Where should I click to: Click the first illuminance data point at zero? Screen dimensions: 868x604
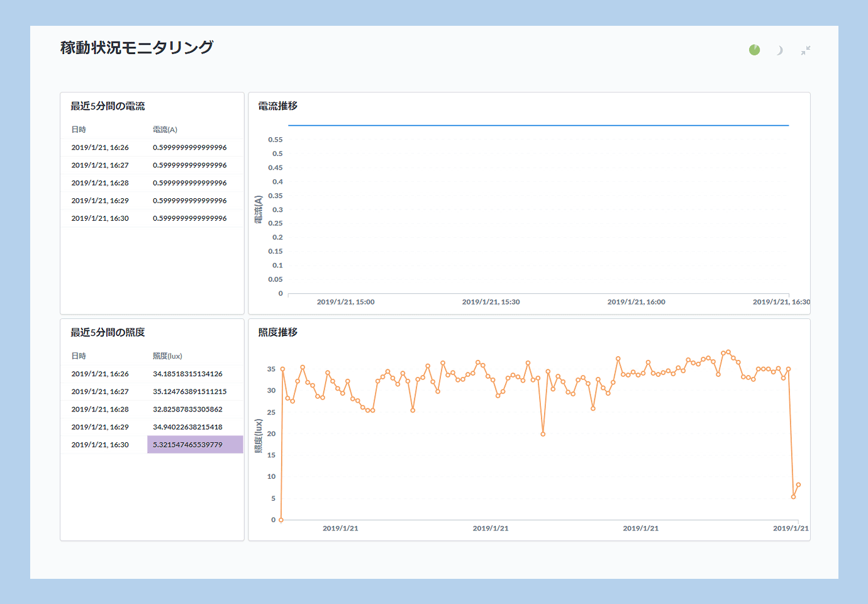[x=281, y=520]
